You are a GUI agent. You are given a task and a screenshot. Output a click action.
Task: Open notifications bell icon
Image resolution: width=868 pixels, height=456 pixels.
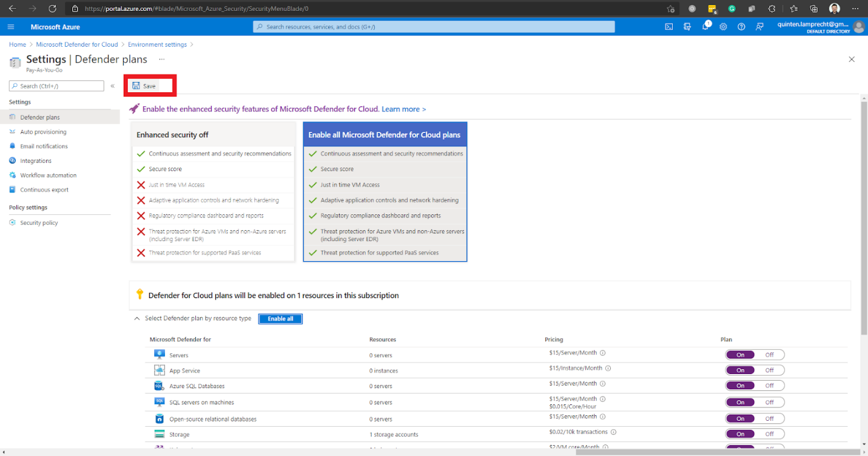(x=705, y=27)
